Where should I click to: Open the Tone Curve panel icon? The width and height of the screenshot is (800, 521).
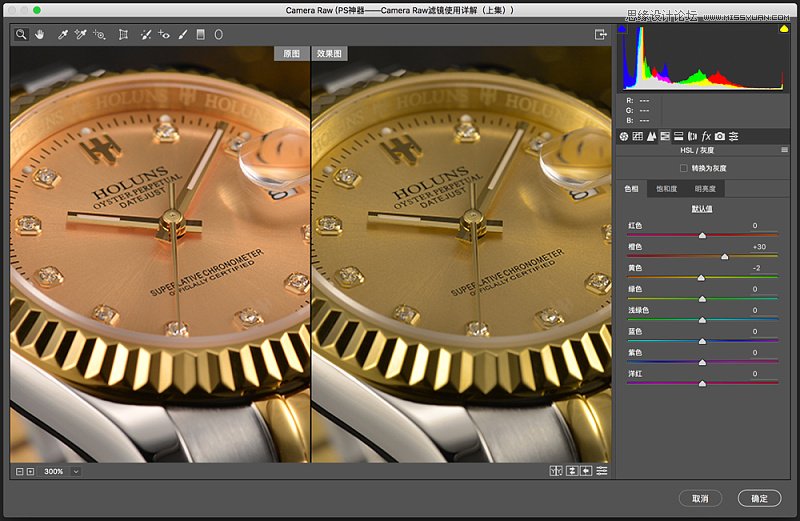point(637,136)
